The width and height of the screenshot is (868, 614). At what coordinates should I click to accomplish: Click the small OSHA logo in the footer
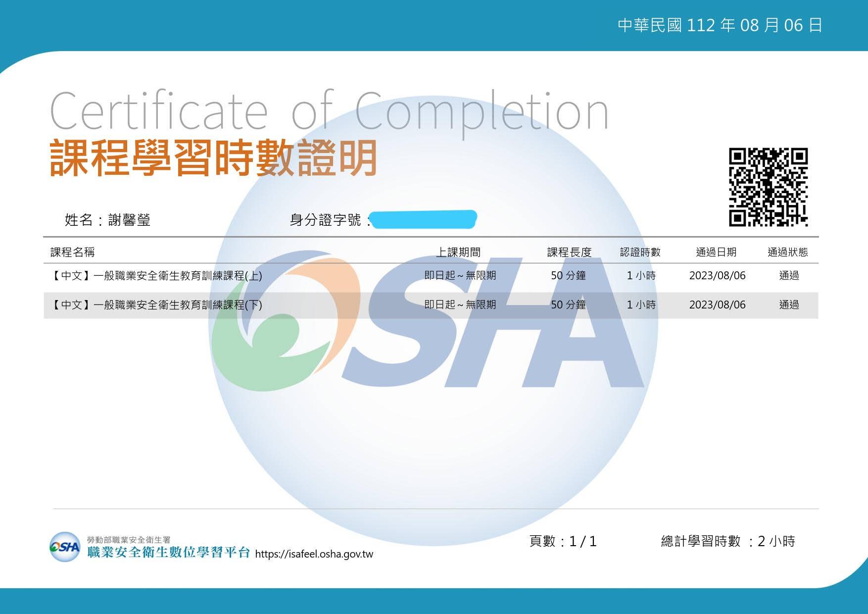[x=64, y=547]
